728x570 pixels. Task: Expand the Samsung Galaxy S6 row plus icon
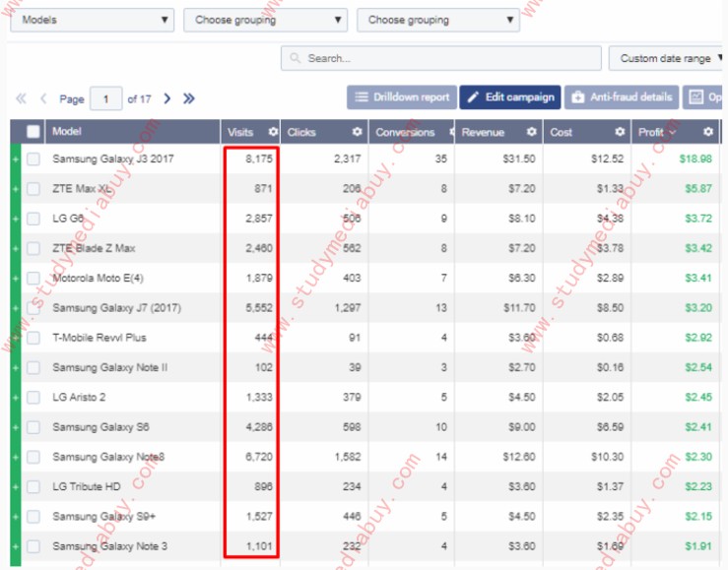(16, 427)
